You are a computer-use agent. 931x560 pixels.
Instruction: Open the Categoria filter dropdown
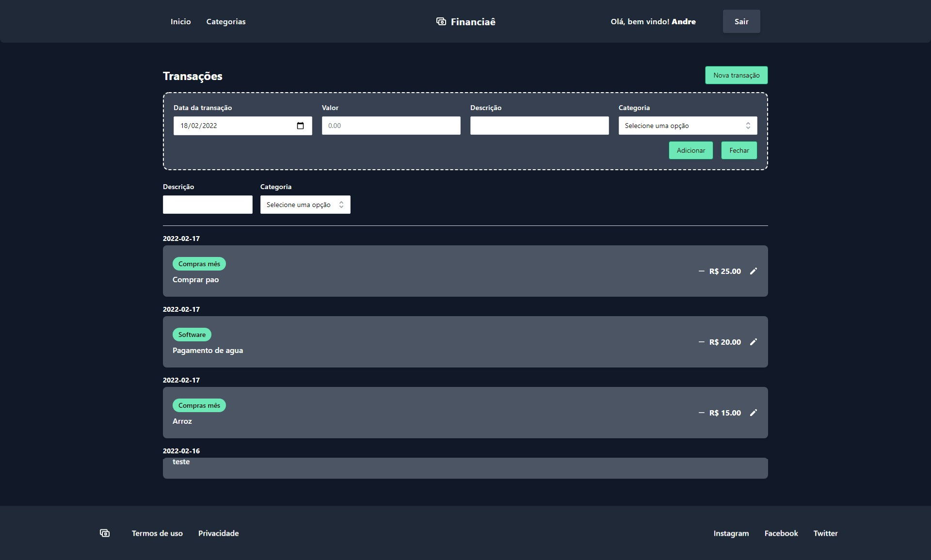305,205
